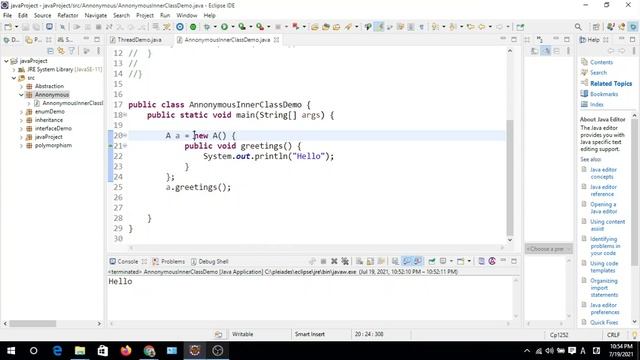
Task: Click the Search flashlight toolbar icon
Action: coord(348,27)
